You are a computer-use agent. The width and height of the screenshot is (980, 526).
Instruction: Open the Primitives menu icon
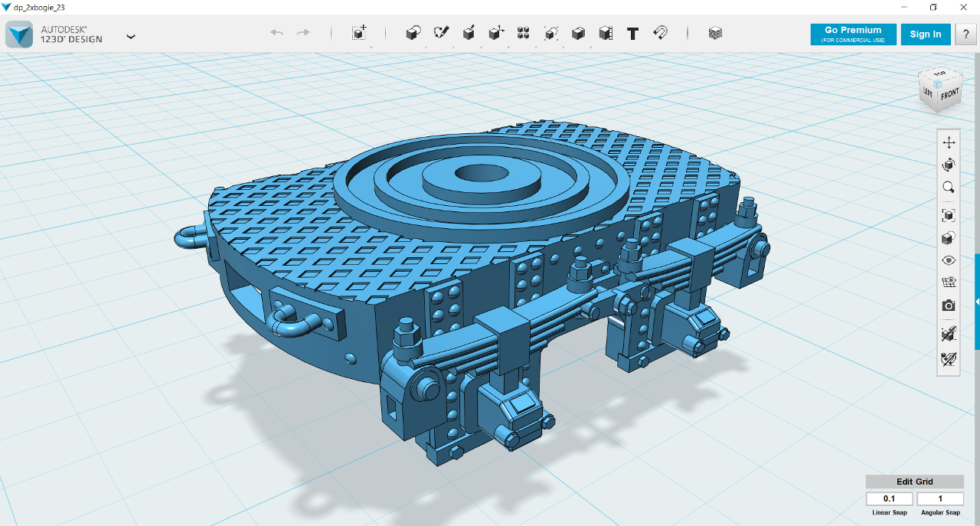[413, 33]
